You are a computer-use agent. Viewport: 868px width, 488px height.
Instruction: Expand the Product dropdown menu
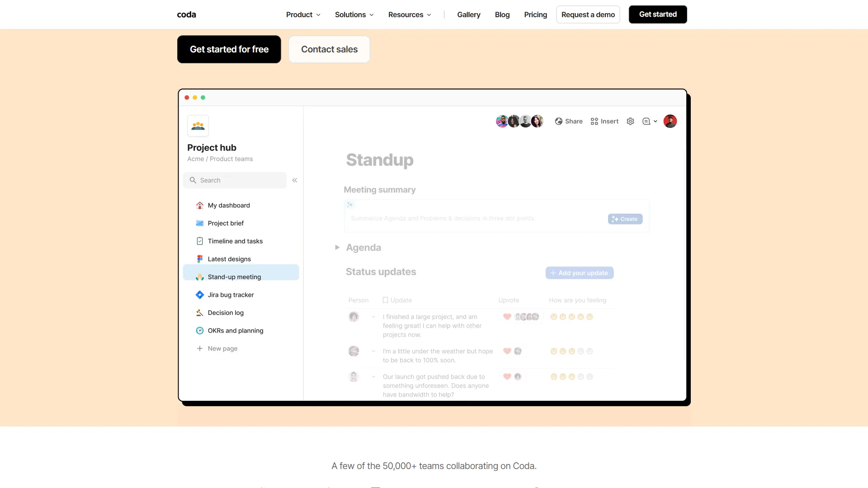[303, 14]
